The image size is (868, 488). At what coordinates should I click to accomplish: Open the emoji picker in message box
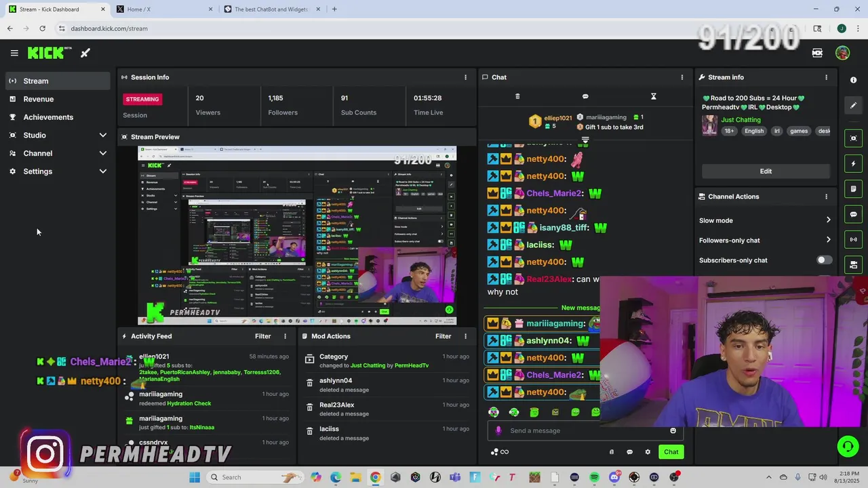point(673,430)
